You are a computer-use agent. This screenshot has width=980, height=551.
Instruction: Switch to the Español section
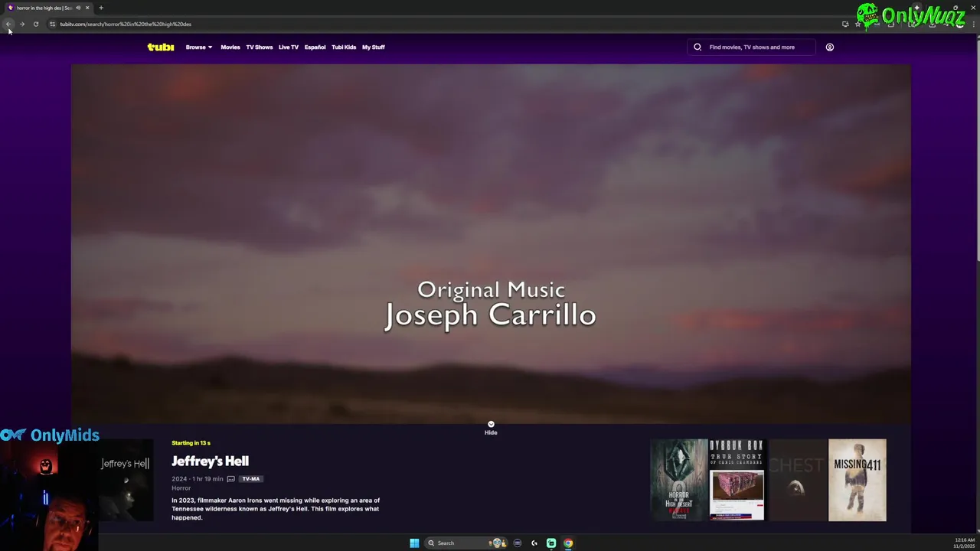(x=315, y=47)
